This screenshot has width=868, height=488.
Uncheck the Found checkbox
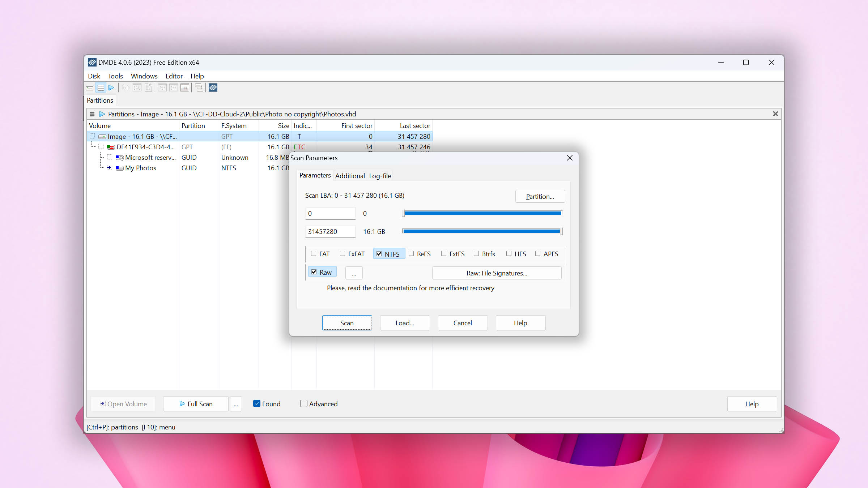point(257,403)
